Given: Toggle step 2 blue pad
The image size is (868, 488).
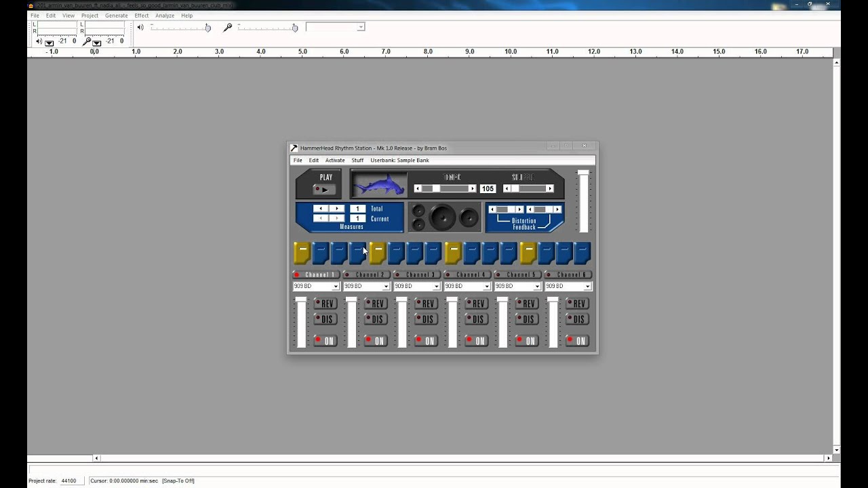Looking at the screenshot, I should click(321, 253).
